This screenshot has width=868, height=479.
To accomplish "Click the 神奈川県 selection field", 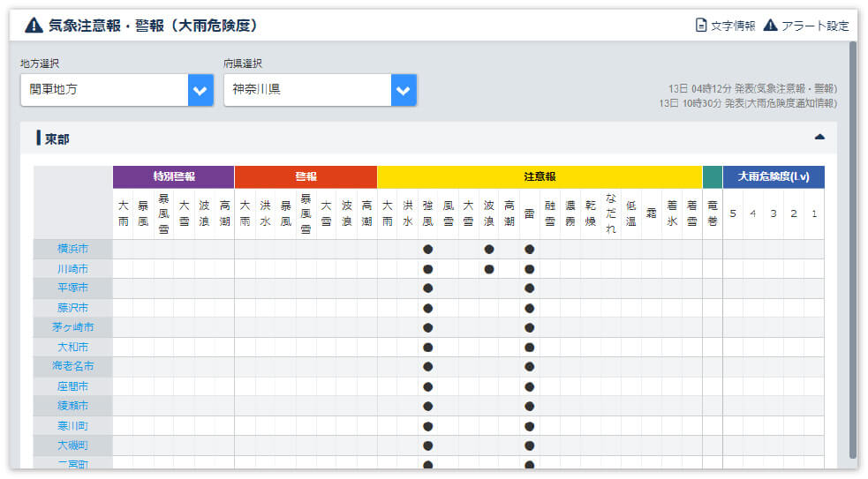I will (x=307, y=90).
